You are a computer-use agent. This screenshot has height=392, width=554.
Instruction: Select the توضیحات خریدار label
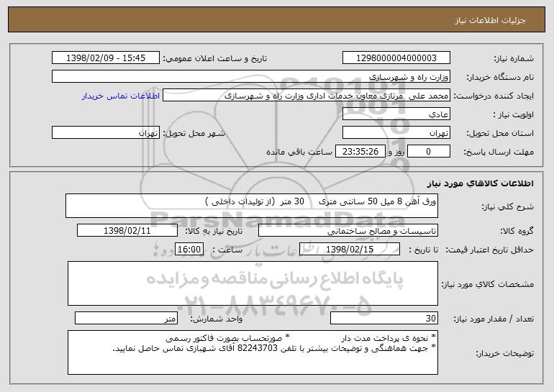point(504,353)
